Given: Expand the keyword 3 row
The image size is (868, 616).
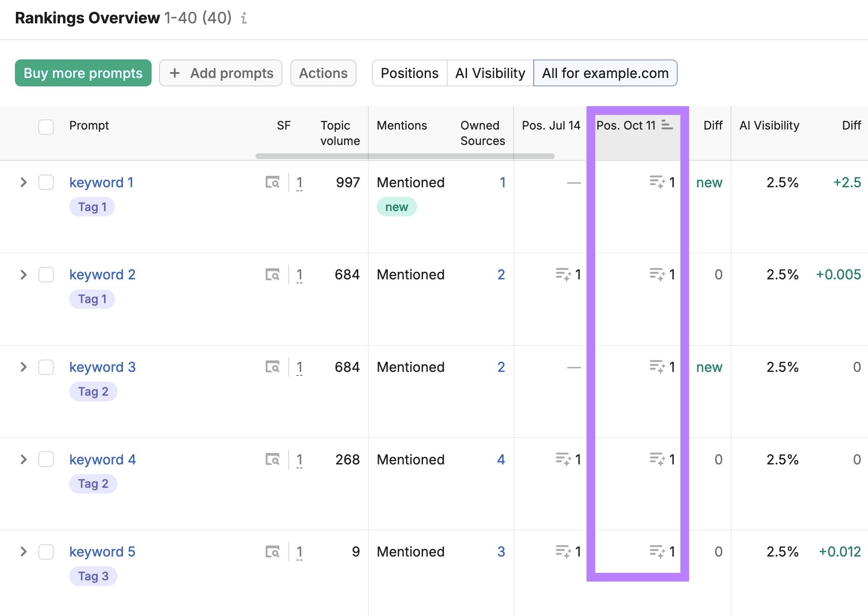Looking at the screenshot, I should pyautogui.click(x=24, y=367).
